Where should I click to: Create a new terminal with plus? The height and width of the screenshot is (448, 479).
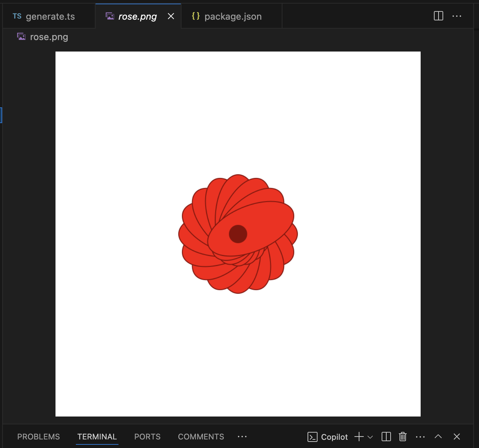coord(359,437)
